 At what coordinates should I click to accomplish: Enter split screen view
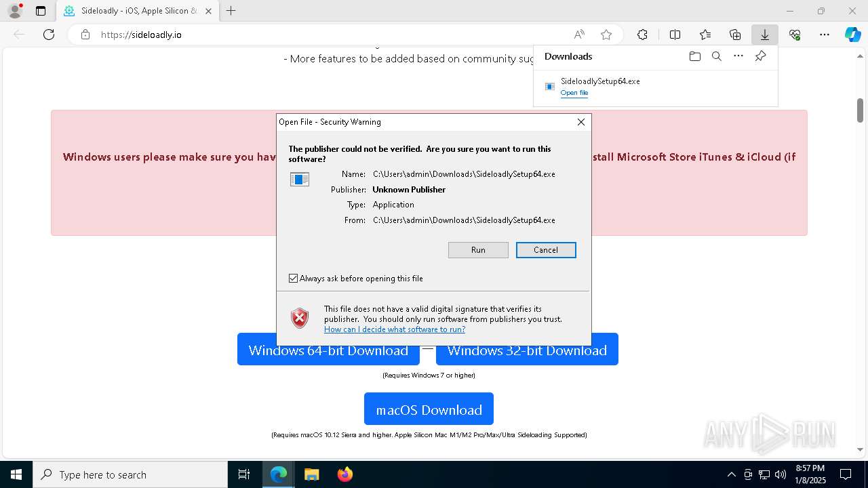pyautogui.click(x=675, y=35)
